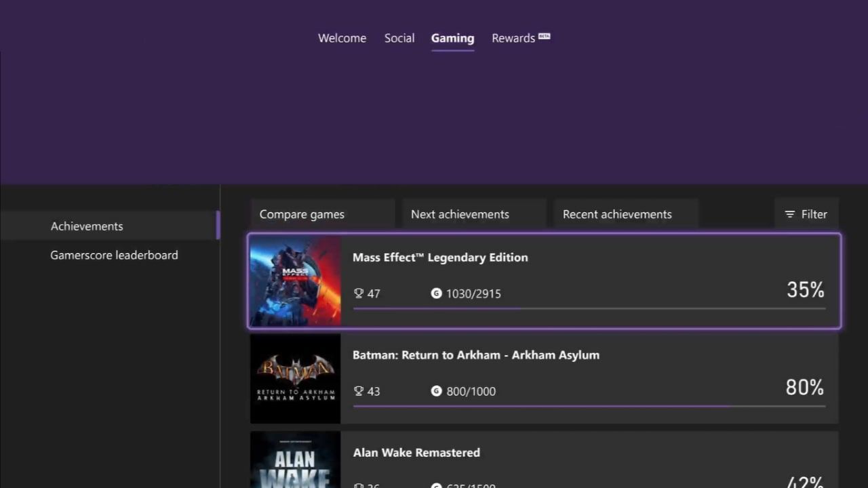Click the Rewards BETA badge
Image resolution: width=868 pixels, height=488 pixels.
544,36
